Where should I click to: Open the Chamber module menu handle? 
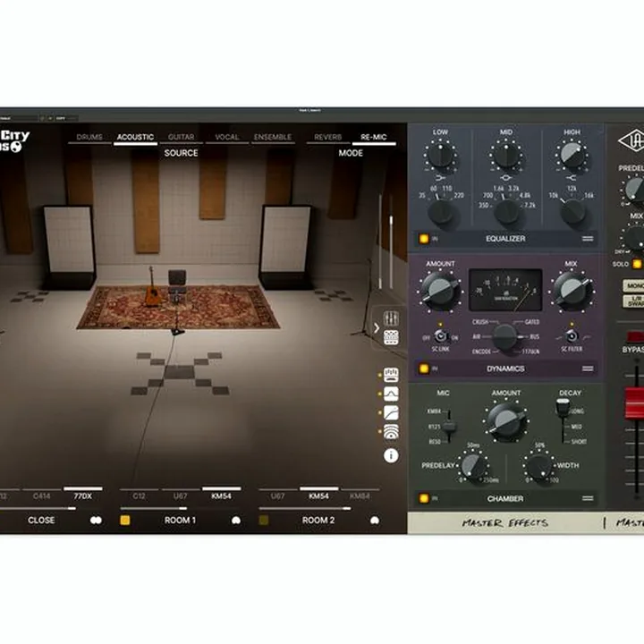click(x=588, y=498)
